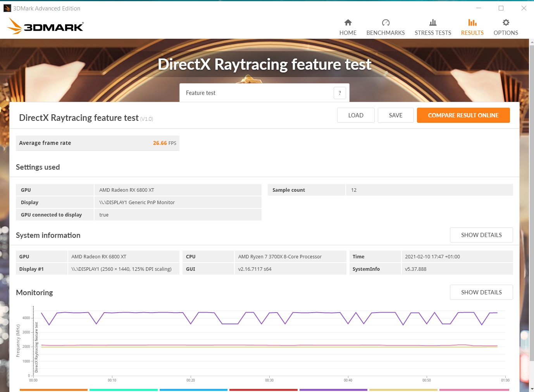Click AMD Ryzen 7 3700X CPU value
Viewport: 534px width, 392px height.
280,256
